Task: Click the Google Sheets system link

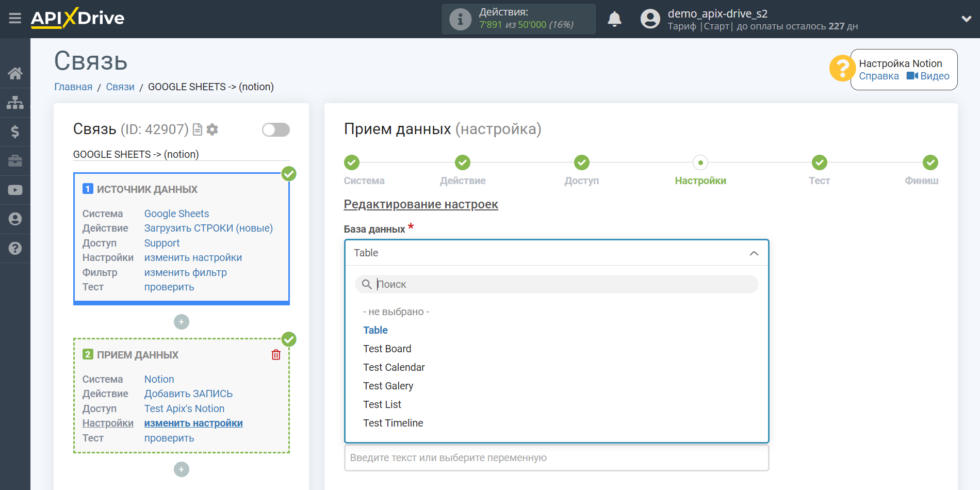Action: (176, 214)
